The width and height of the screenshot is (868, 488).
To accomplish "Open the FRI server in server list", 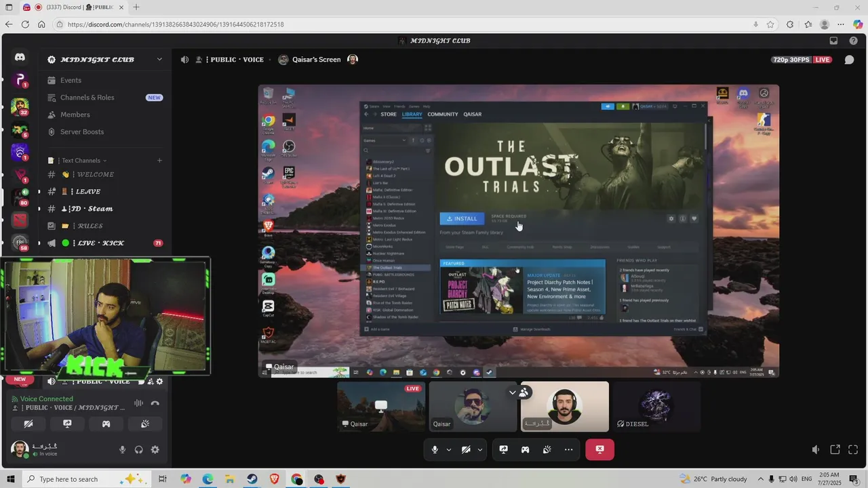I will (20, 243).
